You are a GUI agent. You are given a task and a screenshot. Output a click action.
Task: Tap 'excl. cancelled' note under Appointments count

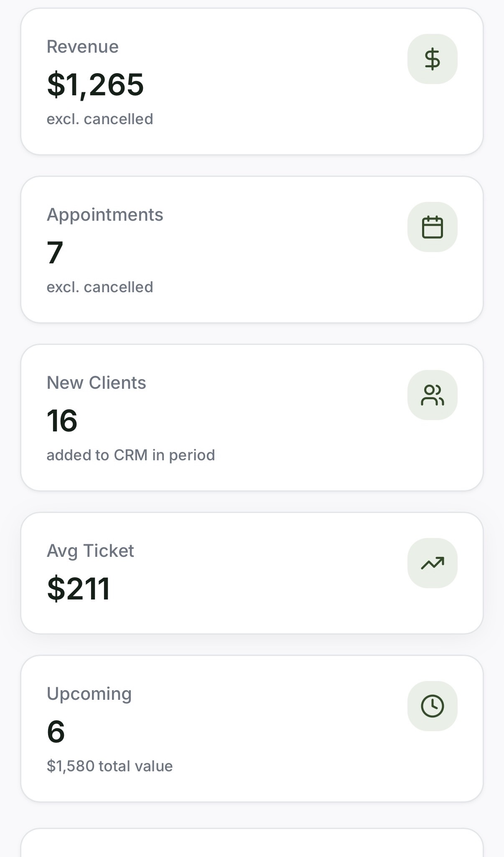[100, 287]
